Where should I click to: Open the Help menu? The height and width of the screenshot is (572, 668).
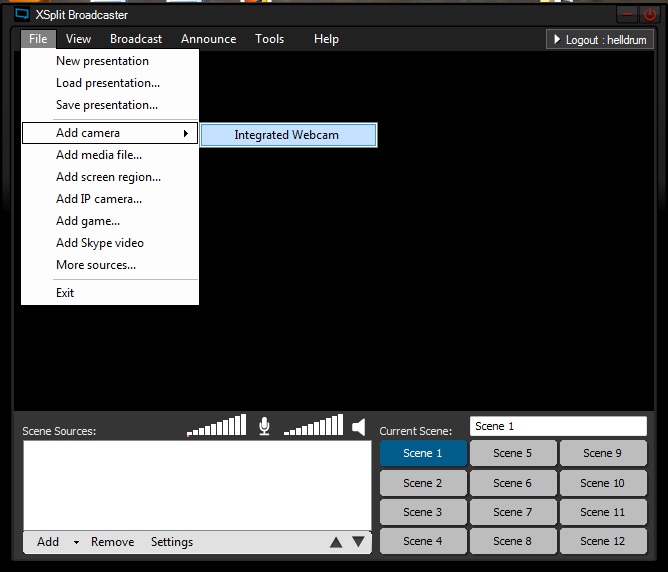326,39
